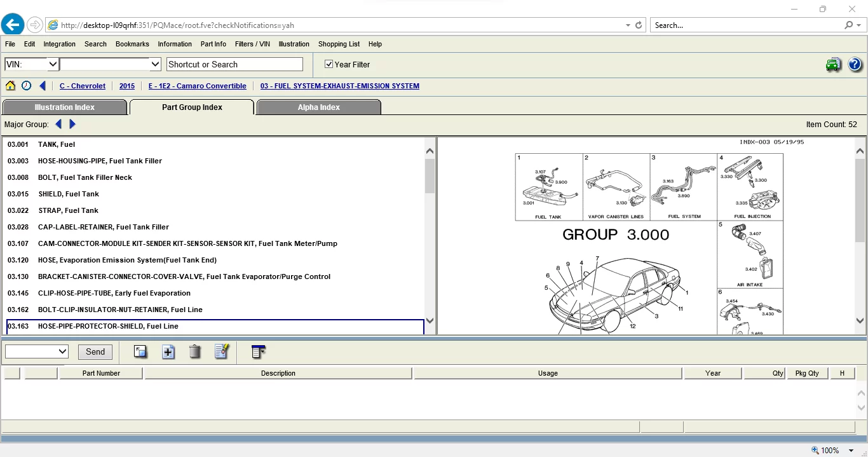Switch to the Illustration Index tab

(64, 107)
